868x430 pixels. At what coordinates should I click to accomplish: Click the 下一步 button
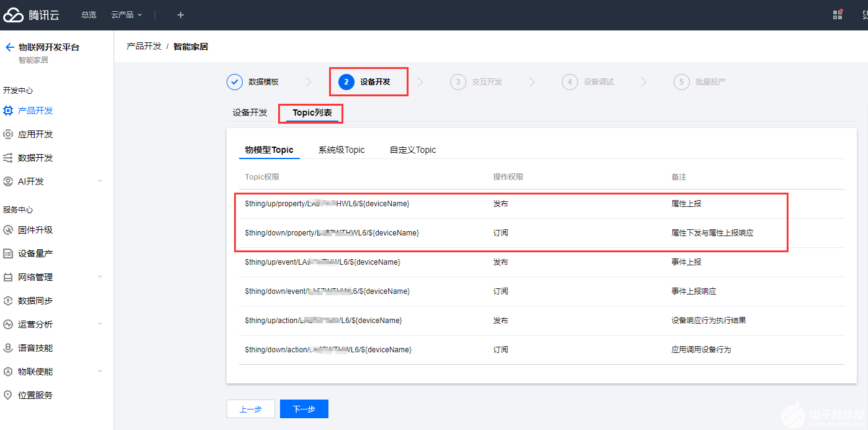click(x=304, y=409)
